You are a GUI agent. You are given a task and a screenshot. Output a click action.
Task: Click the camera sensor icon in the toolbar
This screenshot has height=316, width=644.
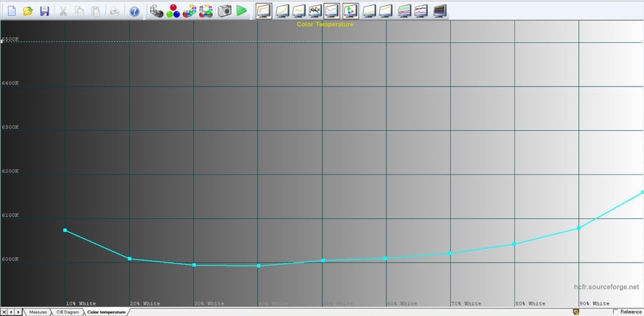pos(225,10)
